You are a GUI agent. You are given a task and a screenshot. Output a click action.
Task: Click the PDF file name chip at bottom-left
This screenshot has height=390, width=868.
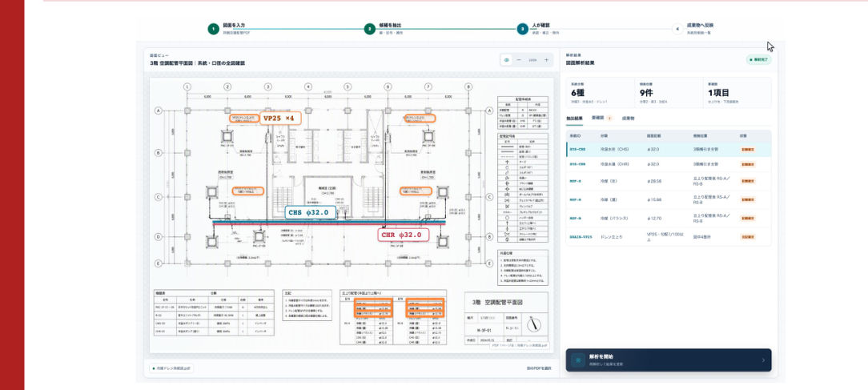(x=171, y=368)
